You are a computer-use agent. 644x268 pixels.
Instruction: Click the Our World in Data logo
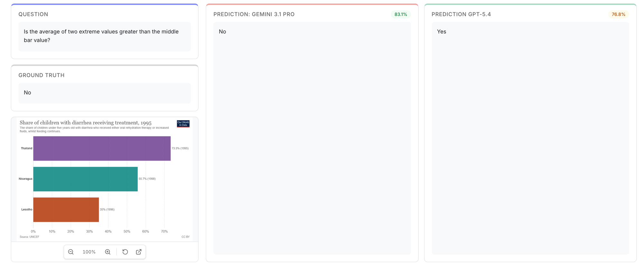(x=183, y=124)
